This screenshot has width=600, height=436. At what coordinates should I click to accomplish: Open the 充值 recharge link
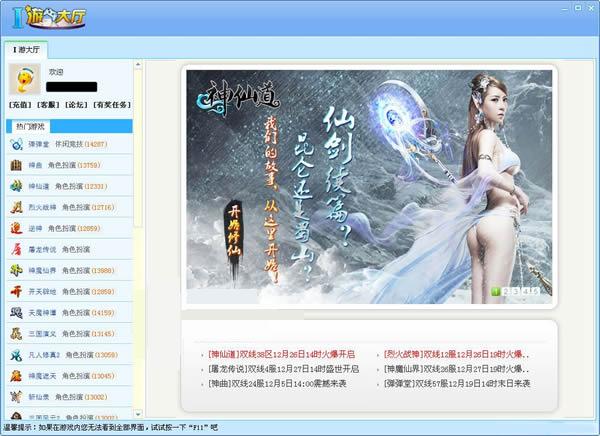[x=20, y=105]
